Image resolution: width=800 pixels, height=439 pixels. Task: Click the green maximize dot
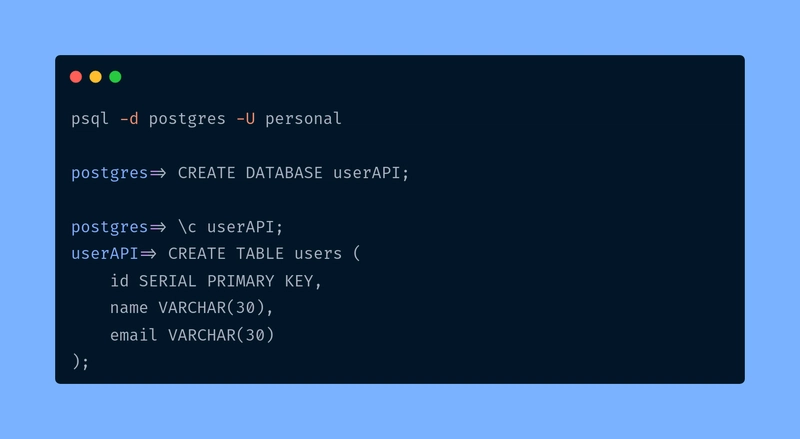click(115, 77)
